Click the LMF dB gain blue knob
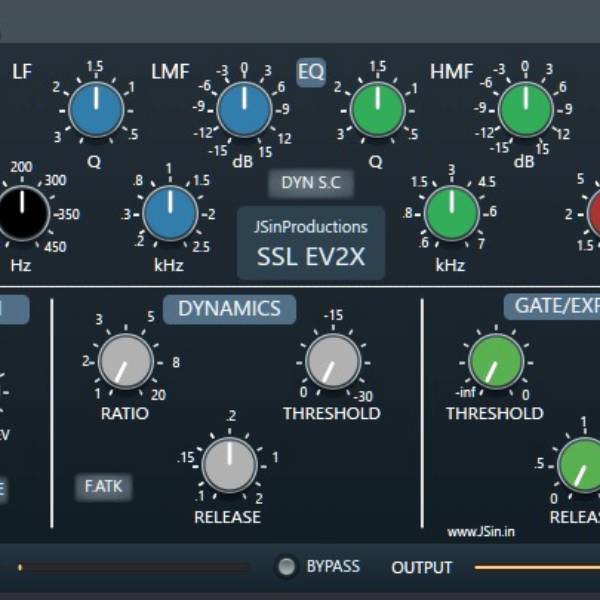Viewport: 600px width, 600px height. pos(244,110)
